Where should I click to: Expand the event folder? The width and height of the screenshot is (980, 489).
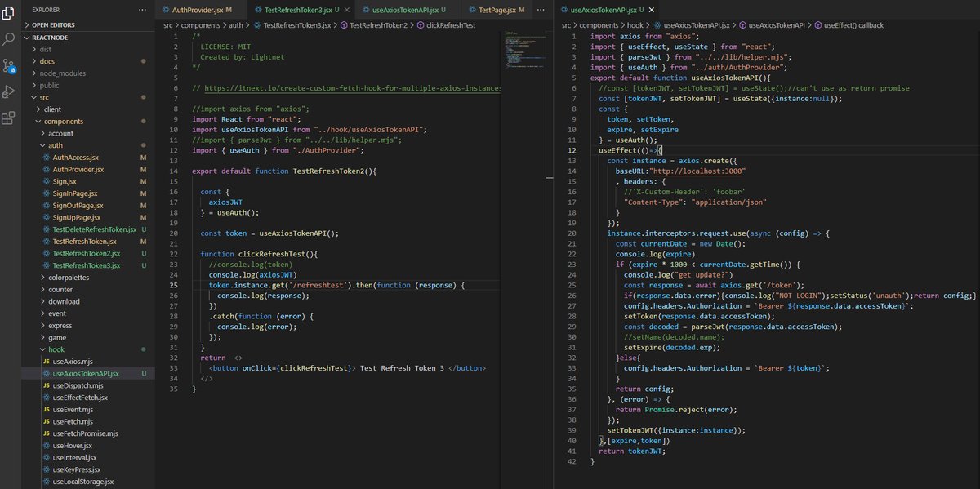(x=88, y=313)
